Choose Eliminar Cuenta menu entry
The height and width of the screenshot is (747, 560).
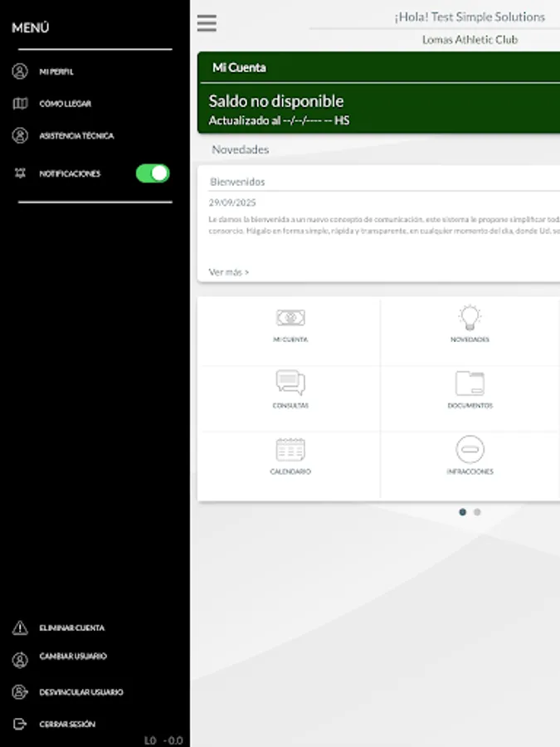coord(72,628)
